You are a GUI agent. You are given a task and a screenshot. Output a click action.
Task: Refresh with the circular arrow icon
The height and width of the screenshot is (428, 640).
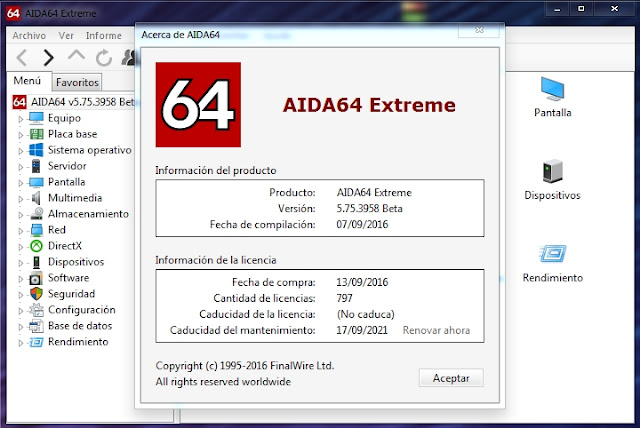point(104,58)
